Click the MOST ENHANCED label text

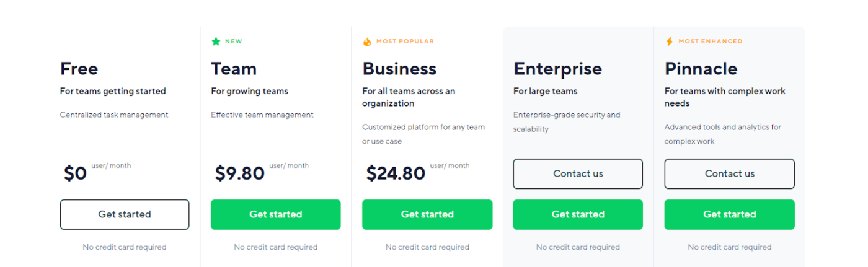(710, 42)
